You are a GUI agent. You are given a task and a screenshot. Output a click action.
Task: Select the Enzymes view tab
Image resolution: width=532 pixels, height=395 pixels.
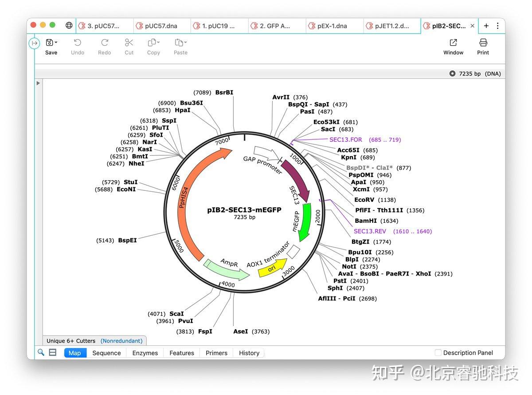coord(145,353)
